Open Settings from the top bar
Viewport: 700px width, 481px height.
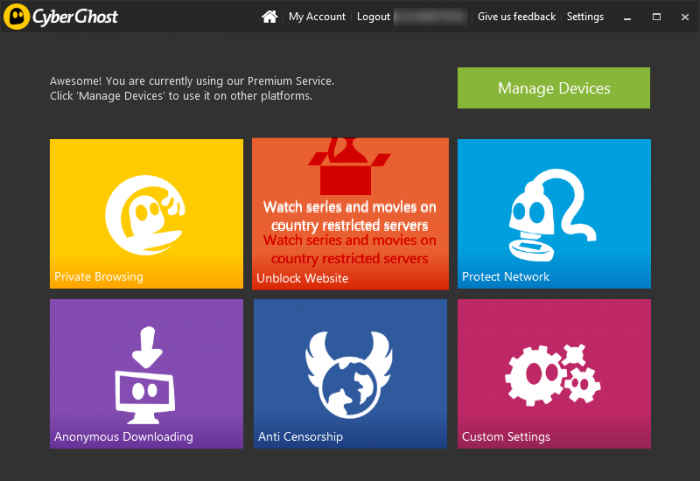(x=585, y=17)
